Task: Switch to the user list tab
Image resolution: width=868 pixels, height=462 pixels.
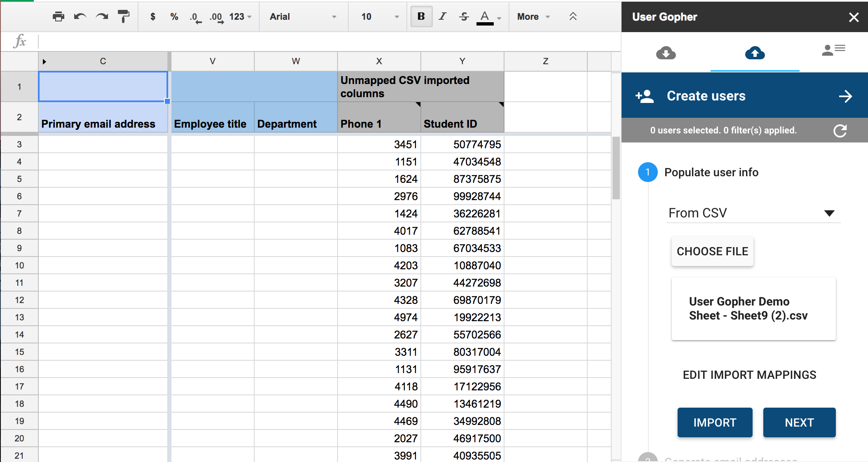Action: 833,50
